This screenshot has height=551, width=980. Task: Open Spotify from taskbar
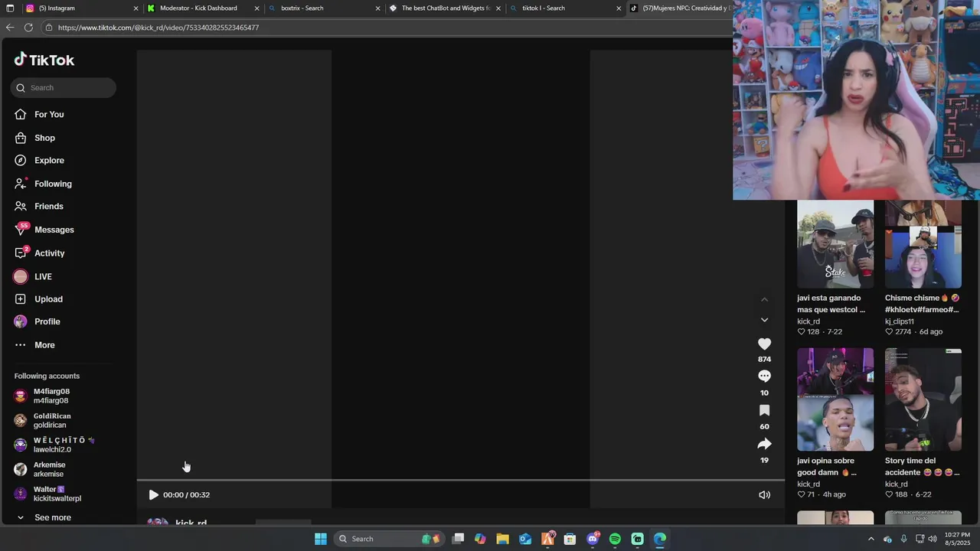tap(615, 539)
